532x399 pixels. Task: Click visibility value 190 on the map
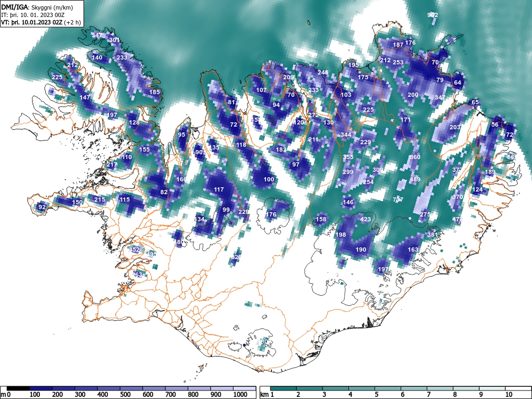coord(361,250)
